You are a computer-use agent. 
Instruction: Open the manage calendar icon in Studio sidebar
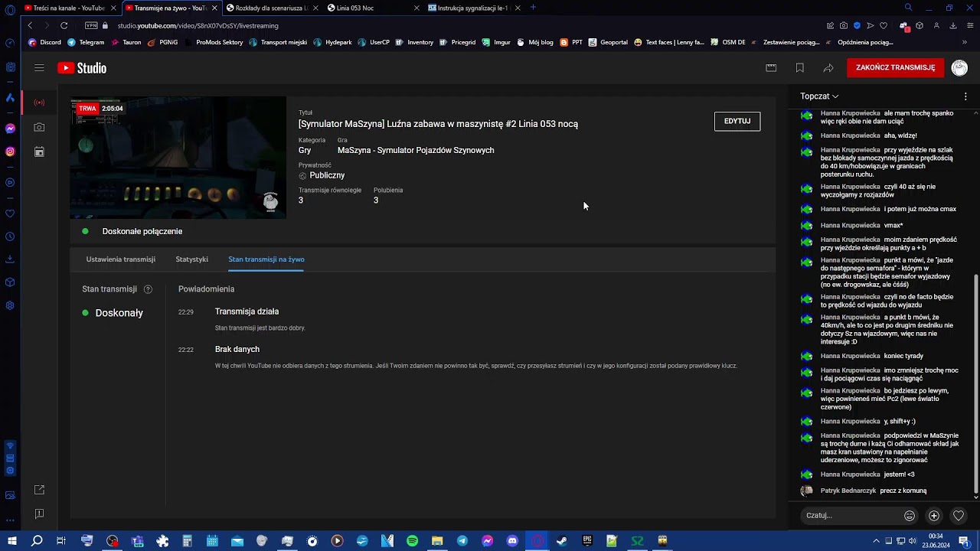click(39, 152)
